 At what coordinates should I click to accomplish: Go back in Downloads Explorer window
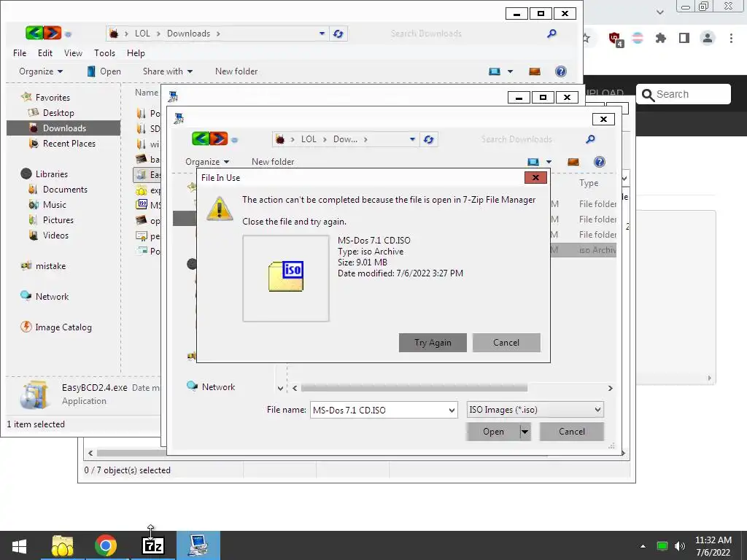tap(34, 33)
